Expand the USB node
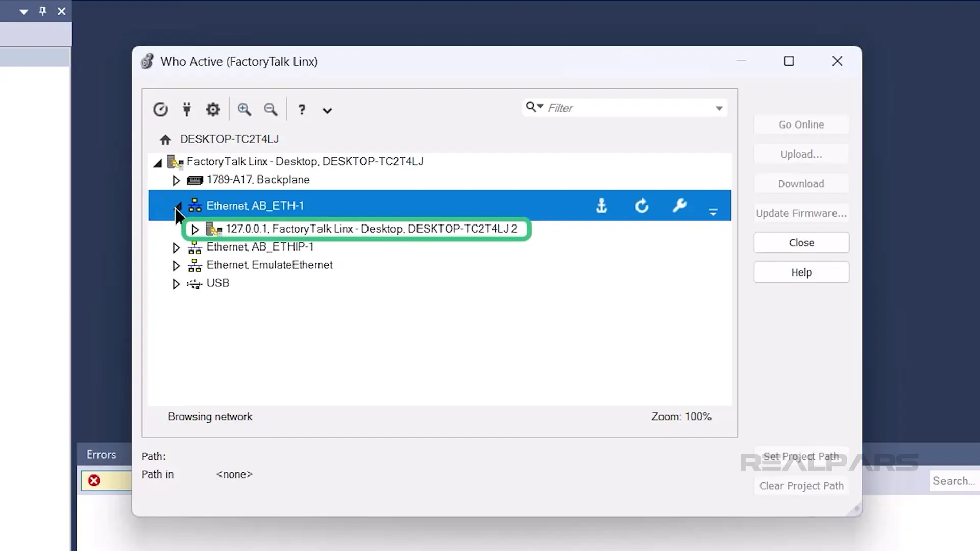Screen dimensions: 980x551 pos(176,284)
